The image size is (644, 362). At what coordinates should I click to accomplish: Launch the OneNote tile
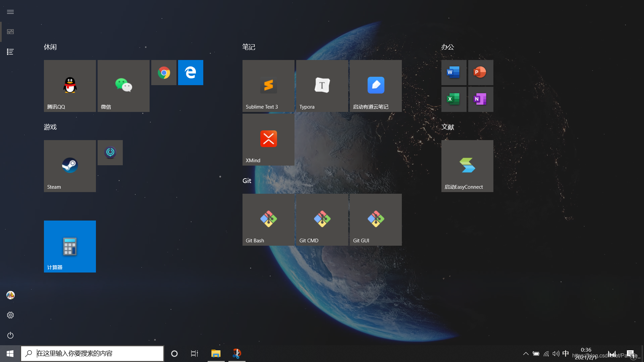click(481, 99)
